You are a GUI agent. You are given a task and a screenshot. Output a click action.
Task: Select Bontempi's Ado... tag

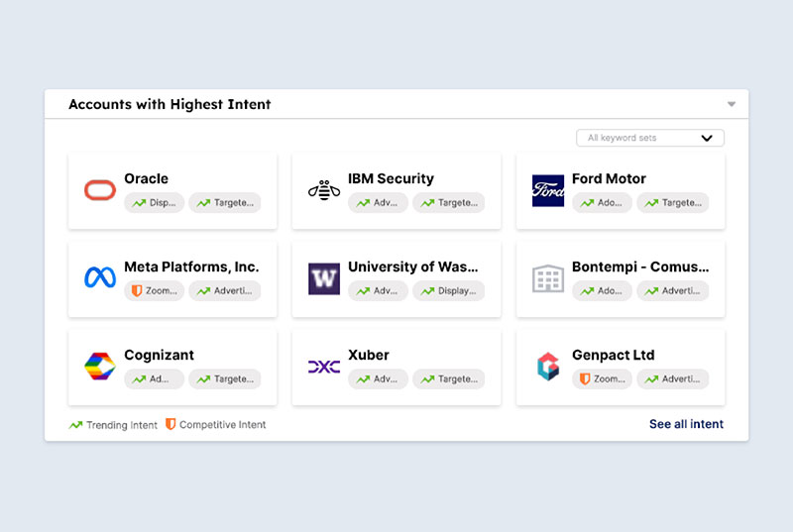pos(602,290)
